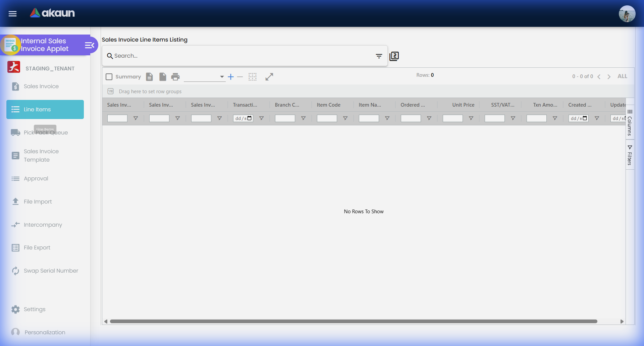Click the stacked pages icon beside search
This screenshot has width=644, height=346.
click(x=394, y=56)
